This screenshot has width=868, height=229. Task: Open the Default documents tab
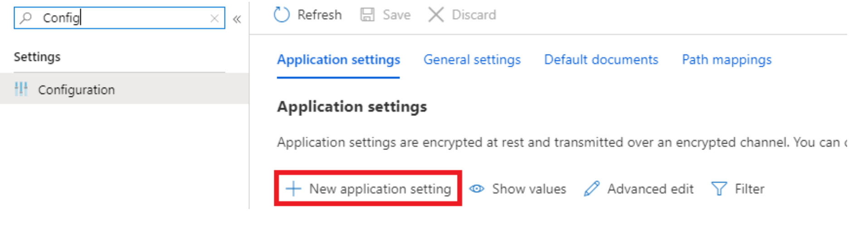[601, 60]
